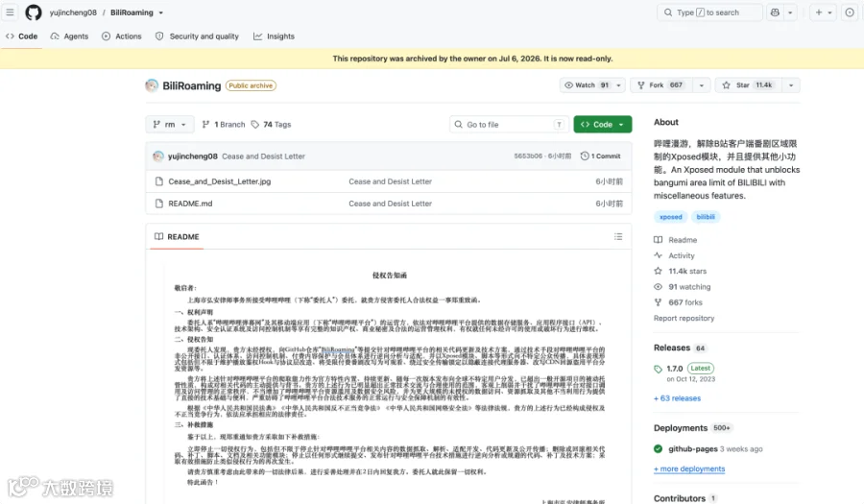Open the hamburger navigation menu
Screen dimensions: 864x504
(x=10, y=12)
